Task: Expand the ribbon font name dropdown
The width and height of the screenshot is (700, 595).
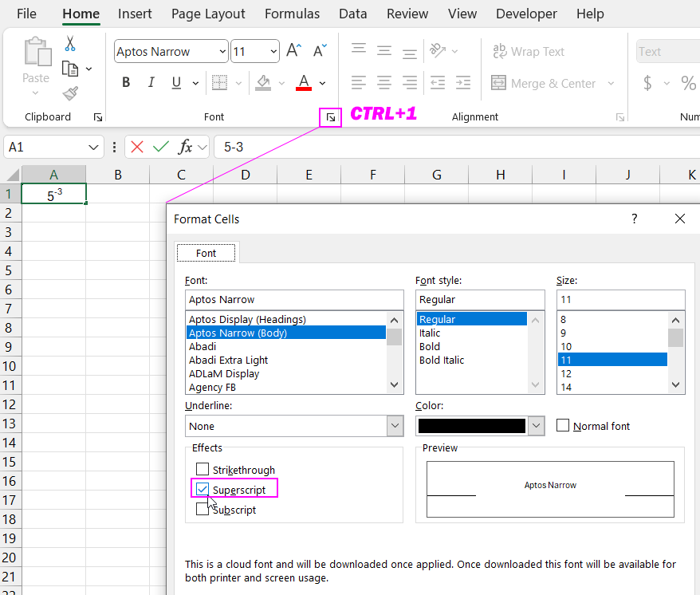Action: (x=221, y=52)
